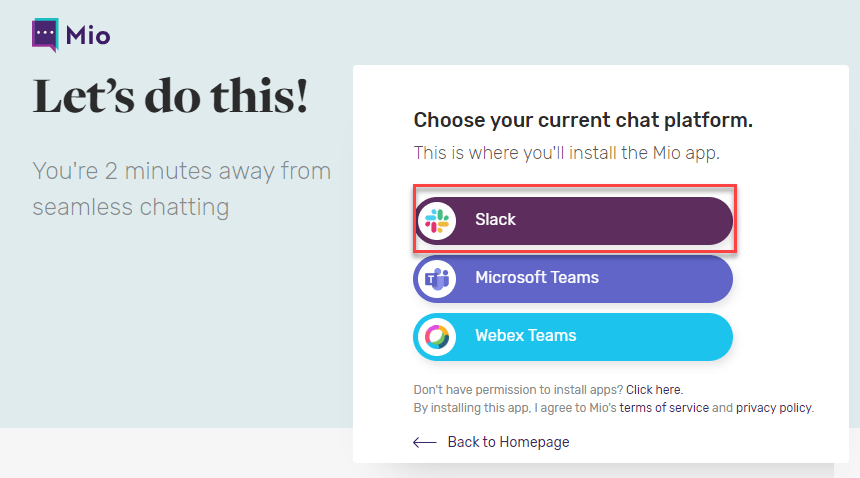Click the 'You're 2 minutes away from' line
Image resolution: width=860 pixels, height=478 pixels.
(x=181, y=171)
